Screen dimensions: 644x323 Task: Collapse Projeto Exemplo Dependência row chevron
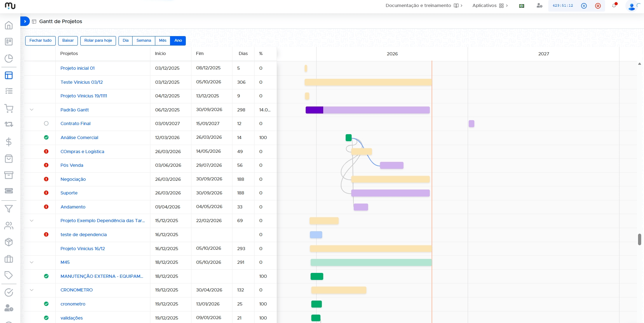32,220
